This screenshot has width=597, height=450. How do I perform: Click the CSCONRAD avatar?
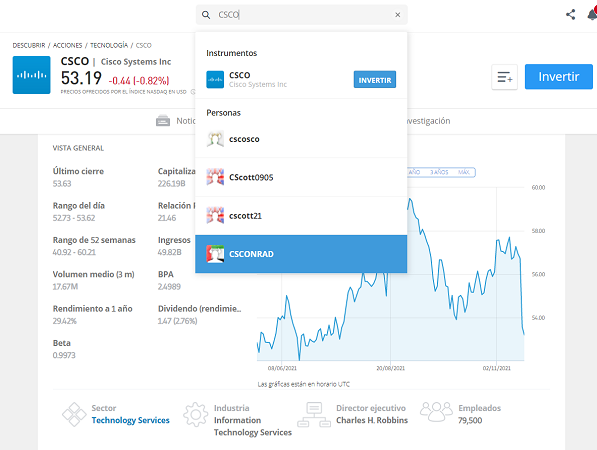tap(215, 254)
